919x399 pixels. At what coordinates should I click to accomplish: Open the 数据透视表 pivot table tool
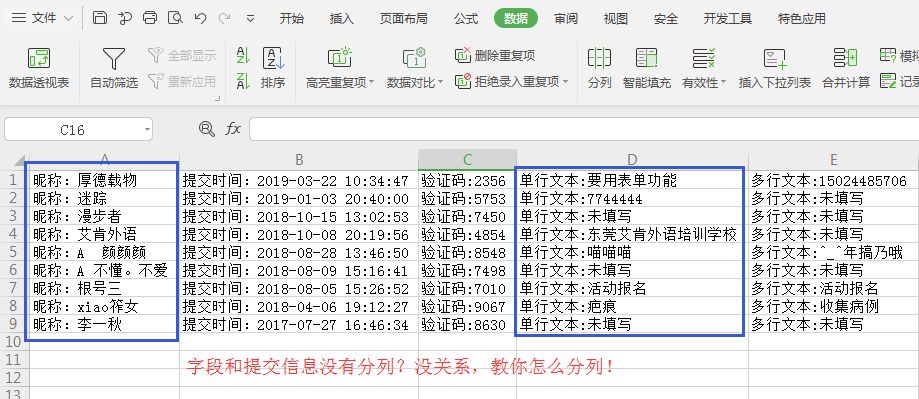point(39,69)
